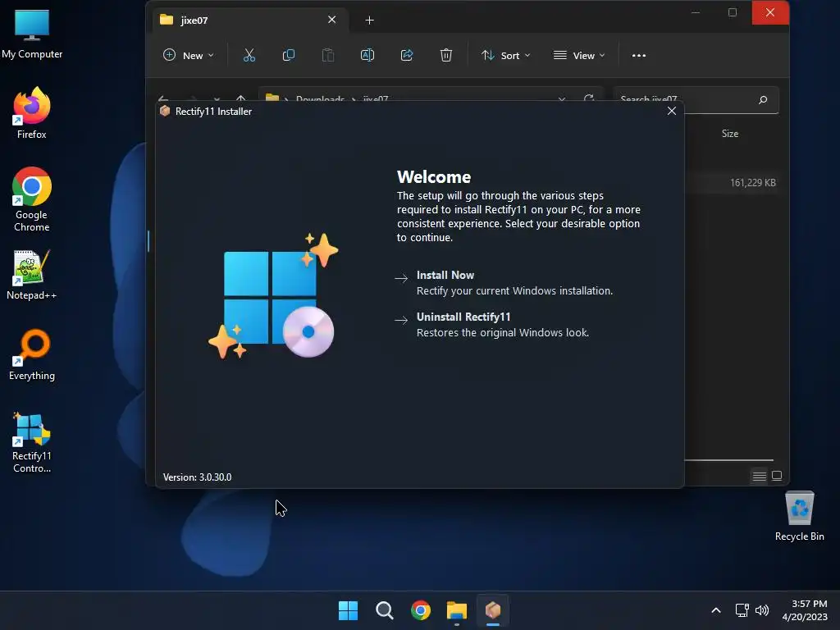The height and width of the screenshot is (630, 840).
Task: Click the Paste icon in Explorer toolbar
Action: click(x=328, y=55)
